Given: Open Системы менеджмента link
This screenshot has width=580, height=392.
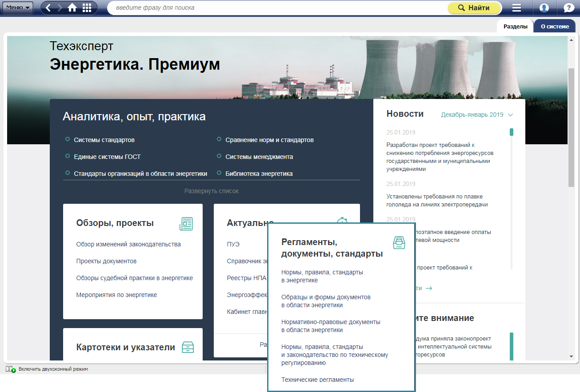Looking at the screenshot, I should pyautogui.click(x=259, y=157).
